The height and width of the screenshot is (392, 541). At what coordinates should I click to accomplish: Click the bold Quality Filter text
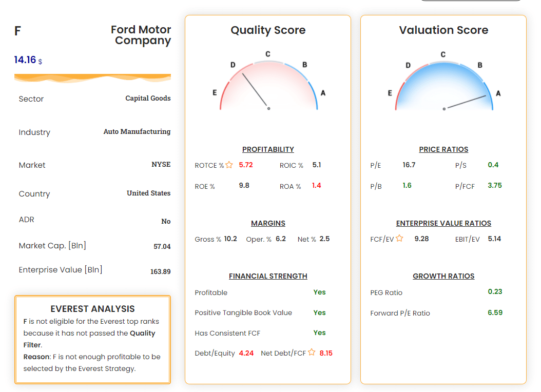[89, 339]
